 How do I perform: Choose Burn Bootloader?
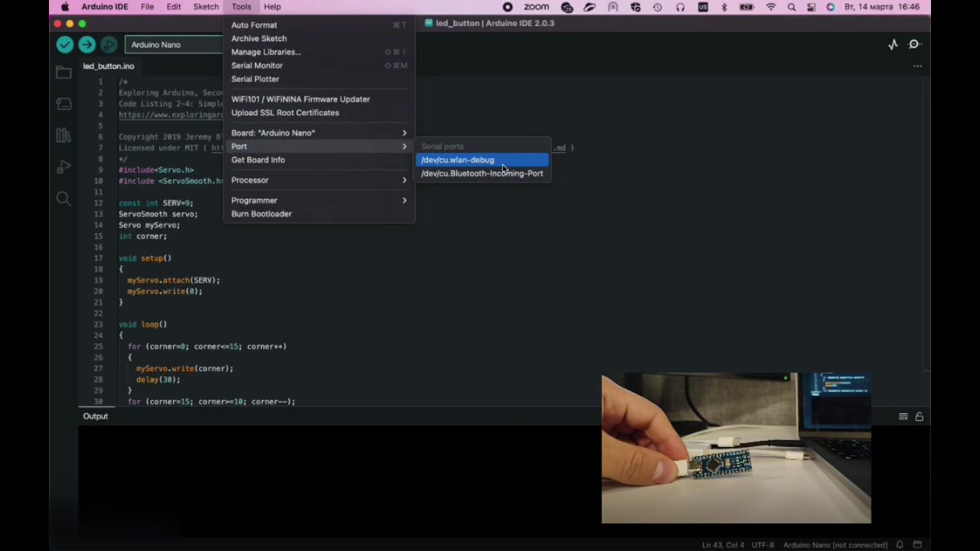tap(319, 214)
